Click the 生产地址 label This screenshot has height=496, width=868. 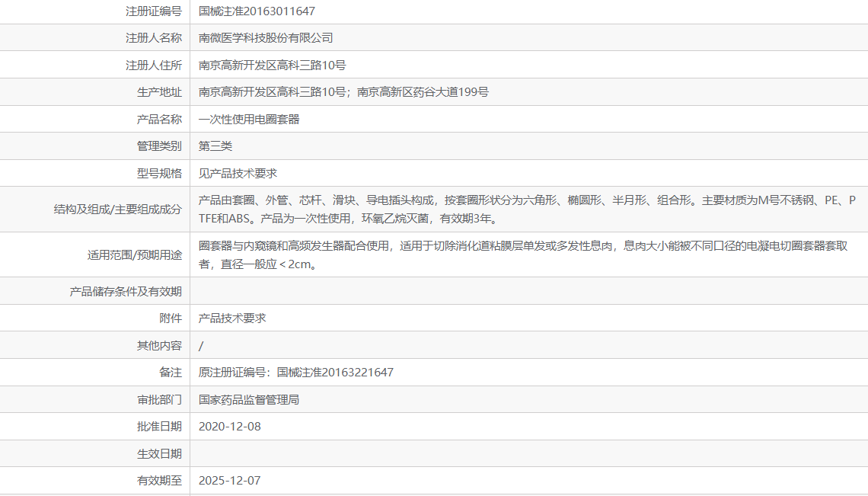click(x=159, y=92)
